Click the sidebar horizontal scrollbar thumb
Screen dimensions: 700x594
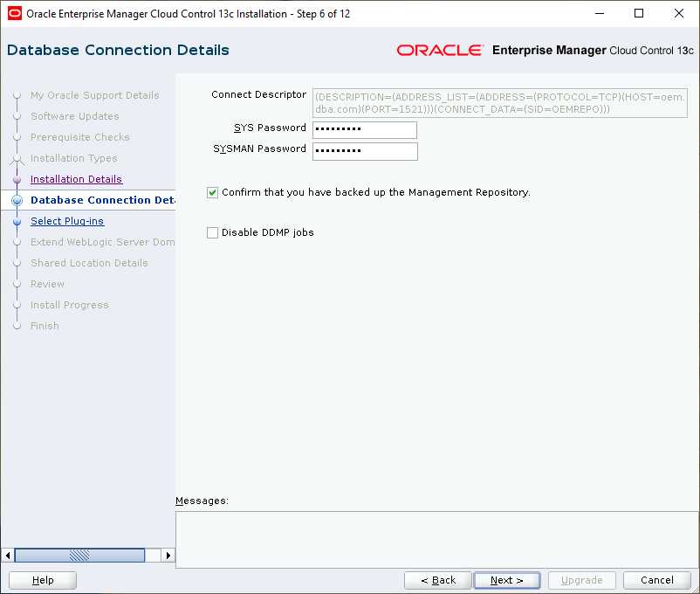80,555
